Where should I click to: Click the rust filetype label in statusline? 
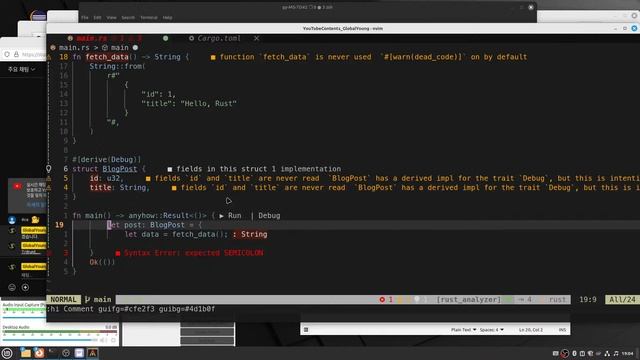557,300
